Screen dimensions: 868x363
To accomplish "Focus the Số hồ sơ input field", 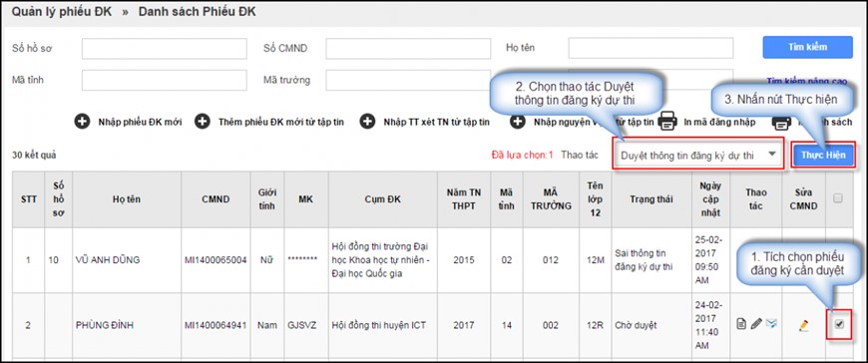I will coord(165,49).
